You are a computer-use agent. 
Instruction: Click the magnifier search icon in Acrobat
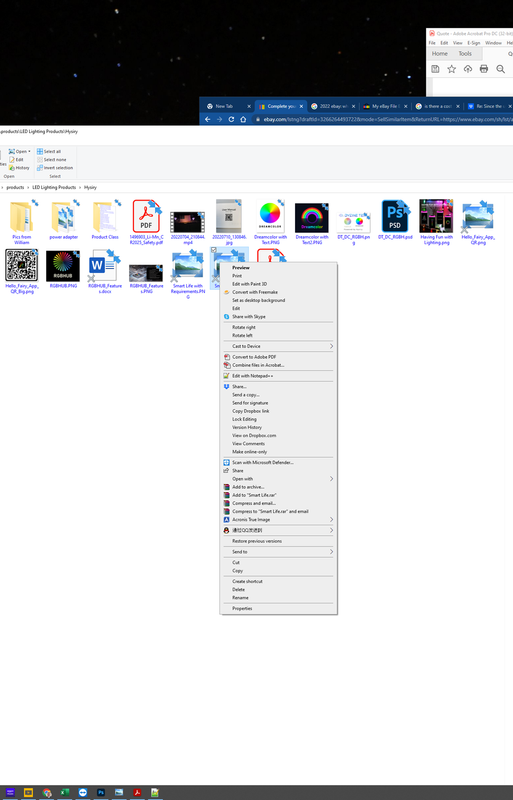coord(501,69)
